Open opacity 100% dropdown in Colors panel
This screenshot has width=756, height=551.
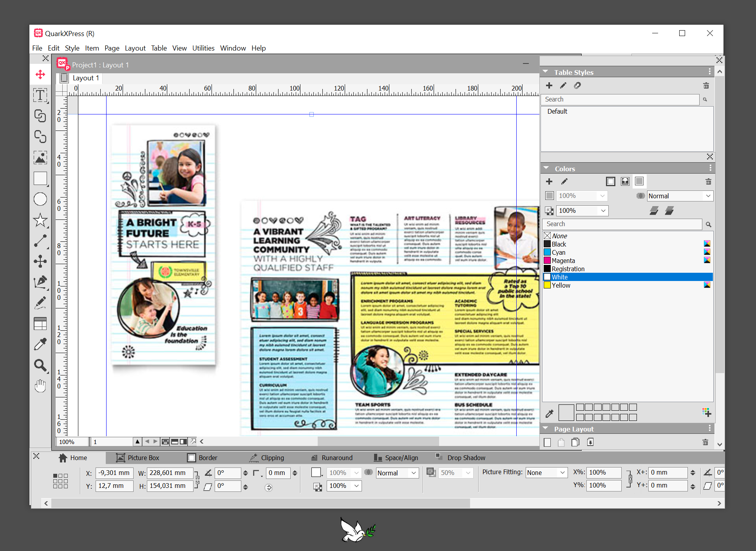[582, 210]
